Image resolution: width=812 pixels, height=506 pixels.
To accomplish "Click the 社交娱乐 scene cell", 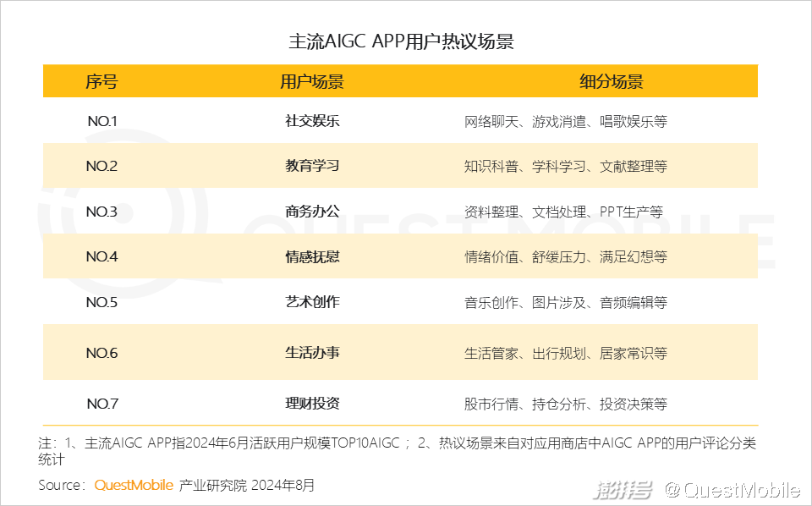I will tap(311, 121).
